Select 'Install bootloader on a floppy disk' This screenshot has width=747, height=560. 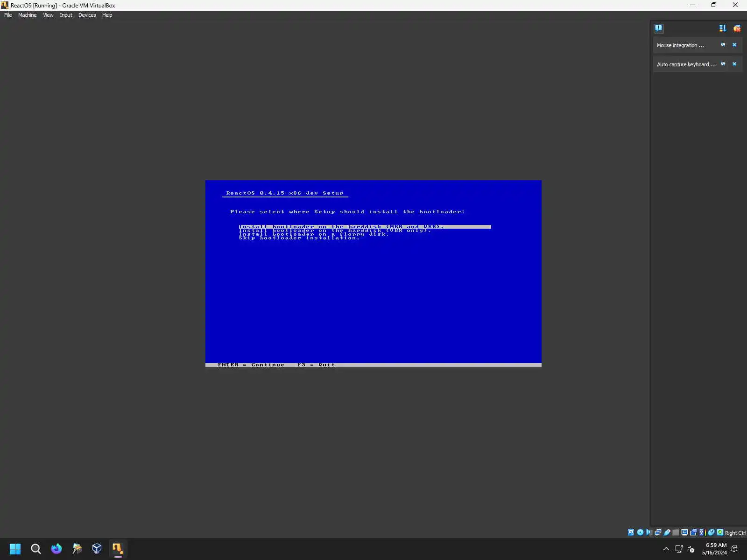[x=314, y=234]
